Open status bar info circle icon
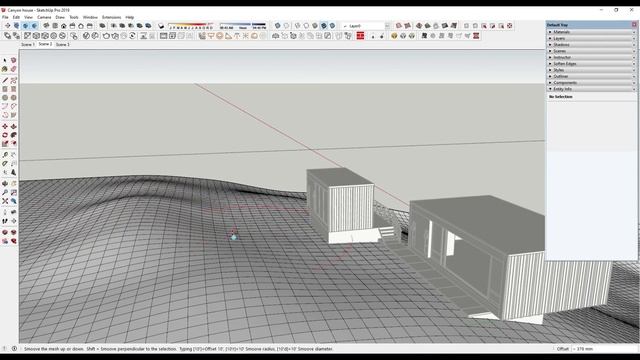This screenshot has width=640, height=360. point(14,349)
